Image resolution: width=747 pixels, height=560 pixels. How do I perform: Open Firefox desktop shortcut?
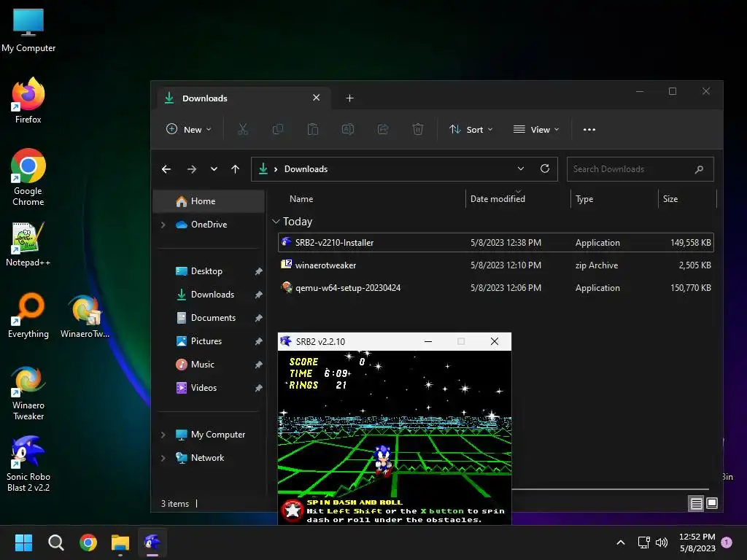(x=28, y=101)
